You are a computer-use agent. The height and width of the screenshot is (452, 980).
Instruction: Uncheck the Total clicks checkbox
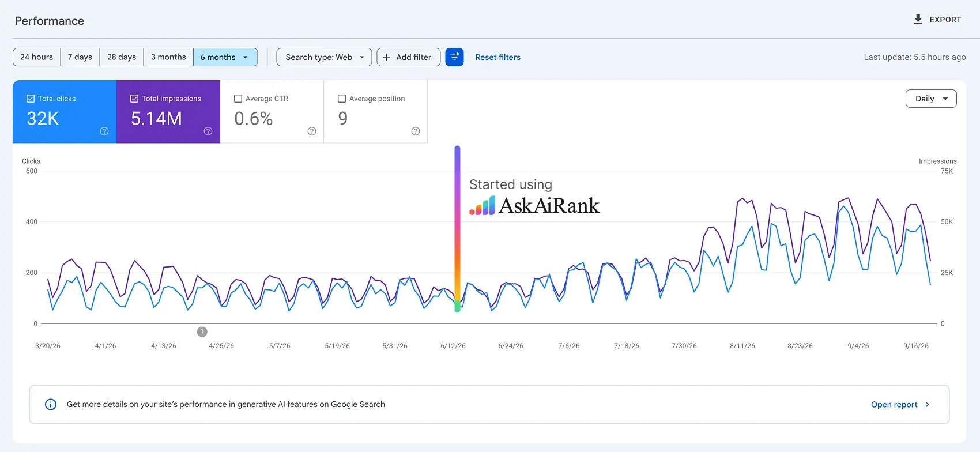31,99
